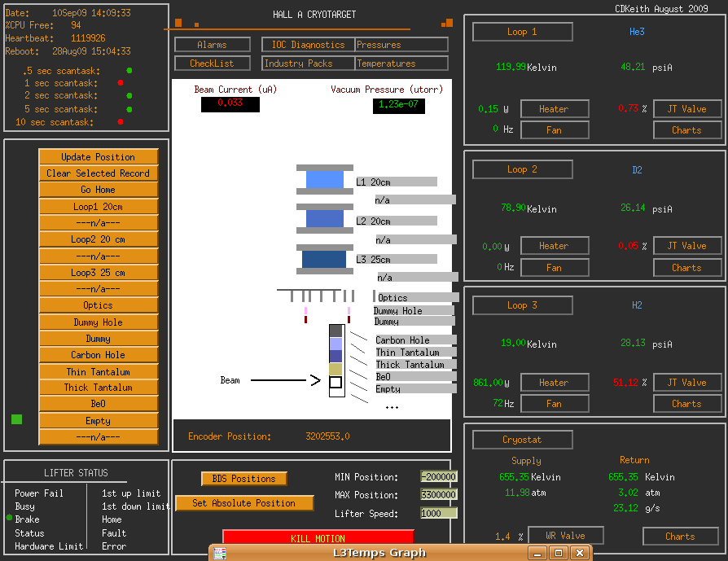Viewport: 728px width, 561px height.
Task: Select Thick Tantalum target button
Action: pos(99,388)
